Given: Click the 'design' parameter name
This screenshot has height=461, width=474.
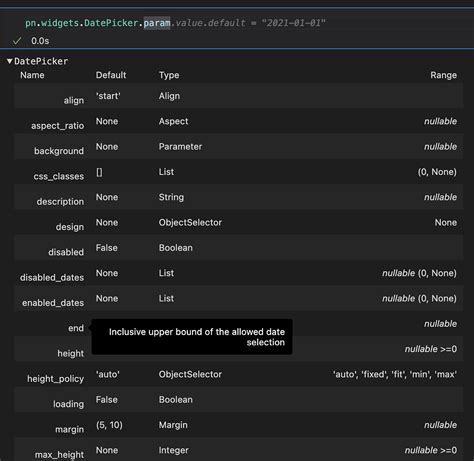Looking at the screenshot, I should [x=70, y=227].
